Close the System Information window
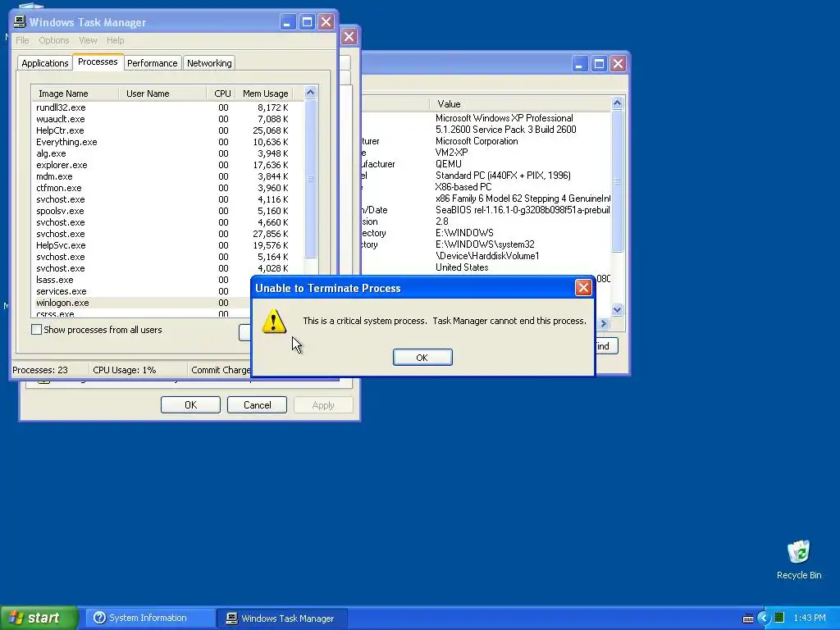Image resolution: width=840 pixels, height=630 pixels. point(618,64)
